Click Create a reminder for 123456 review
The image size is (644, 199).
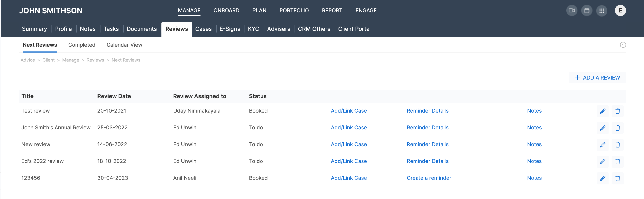click(429, 178)
